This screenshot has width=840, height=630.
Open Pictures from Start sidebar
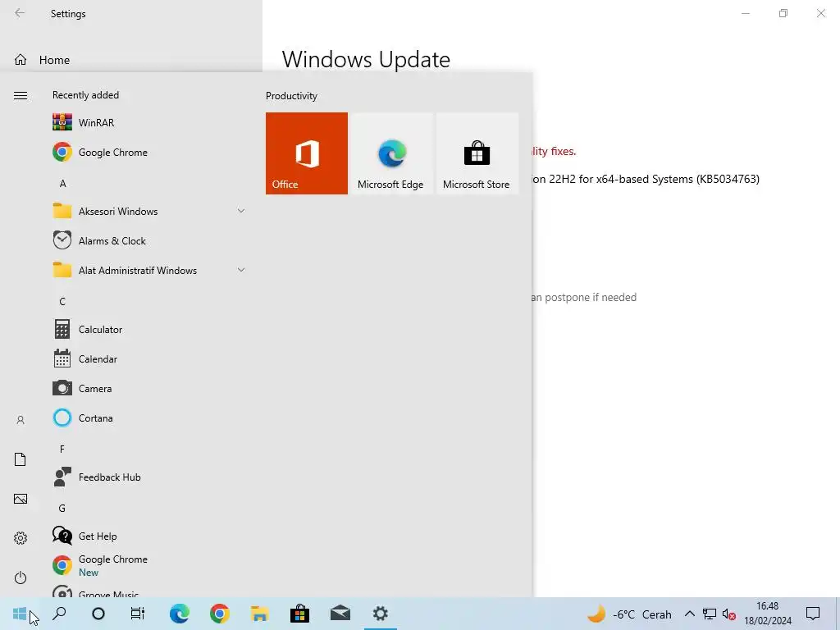(x=21, y=499)
